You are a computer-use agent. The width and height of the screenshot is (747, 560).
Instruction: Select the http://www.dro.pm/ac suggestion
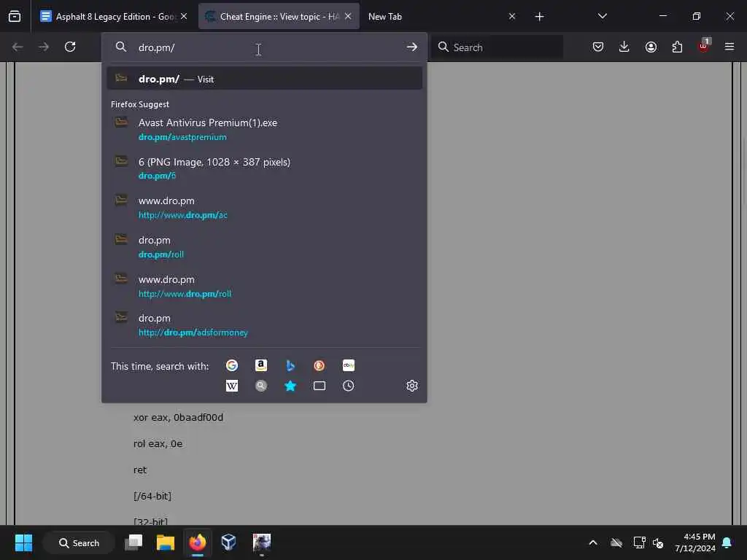tap(264, 208)
